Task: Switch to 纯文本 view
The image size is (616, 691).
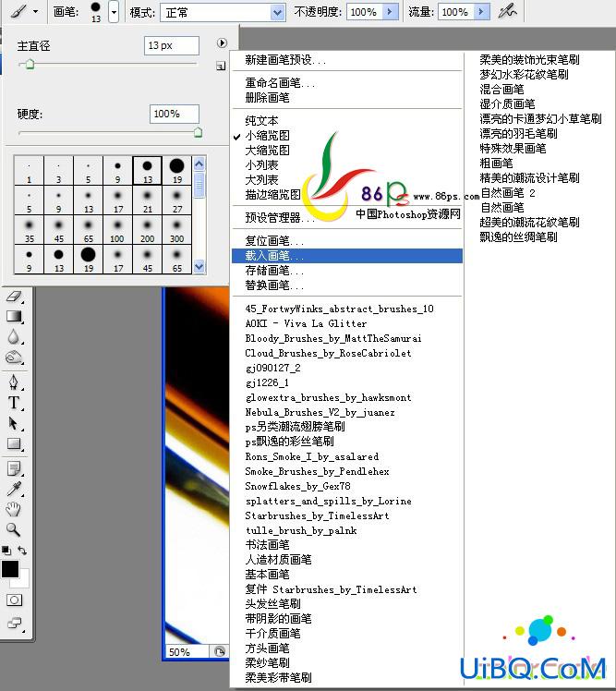Action: coord(261,121)
